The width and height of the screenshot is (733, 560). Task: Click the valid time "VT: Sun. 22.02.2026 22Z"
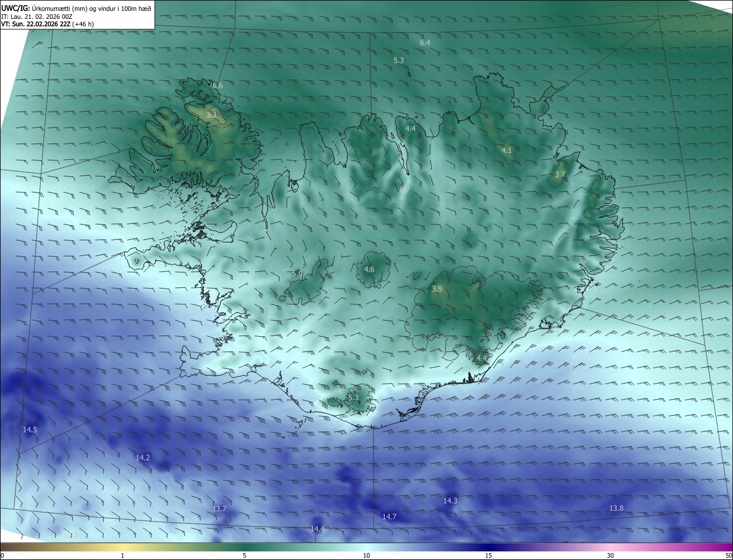coord(36,24)
